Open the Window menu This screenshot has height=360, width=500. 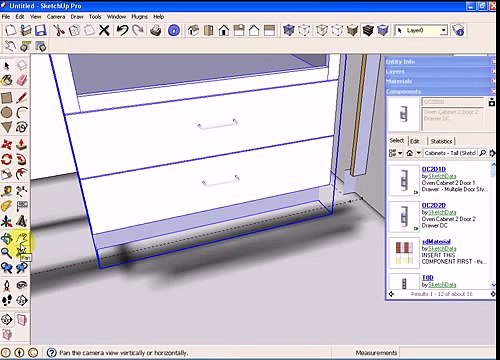point(116,17)
